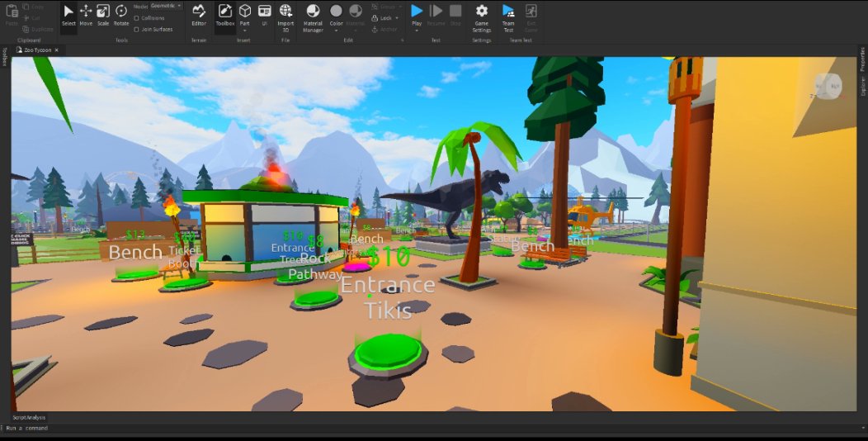Expand the Lock dropdown arrow
The width and height of the screenshot is (868, 441).
point(395,17)
